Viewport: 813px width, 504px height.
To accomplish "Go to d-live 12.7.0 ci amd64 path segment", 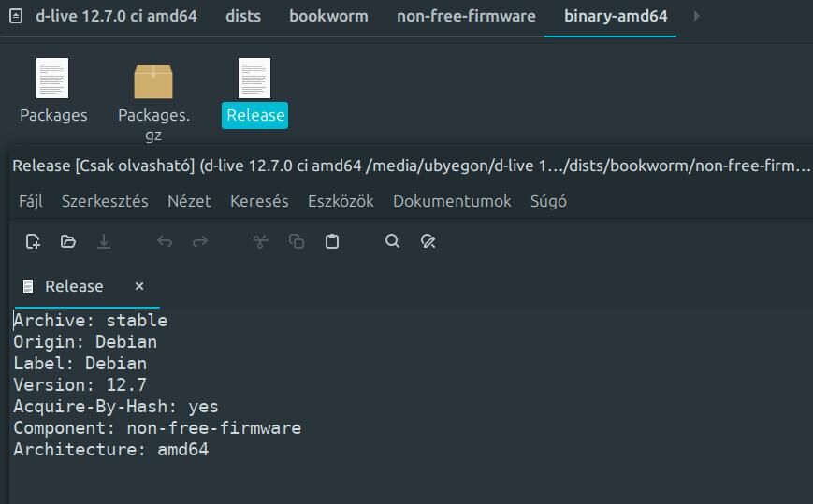I will (116, 16).
